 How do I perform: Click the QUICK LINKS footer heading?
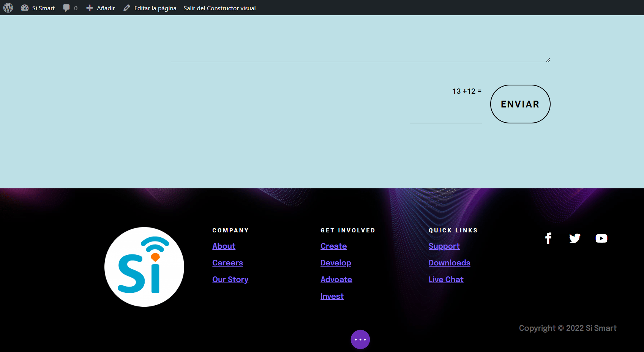click(x=453, y=230)
